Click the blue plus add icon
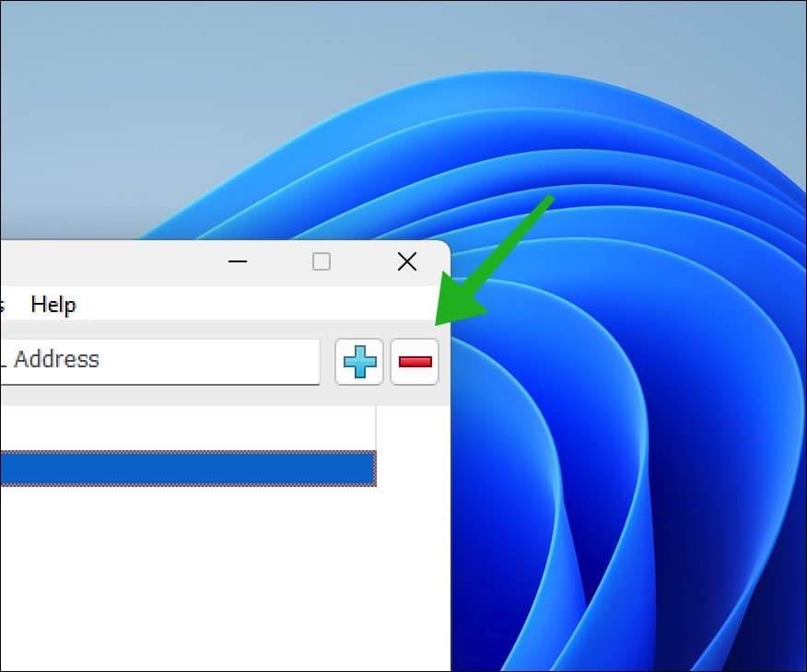This screenshot has width=807, height=672. [359, 362]
